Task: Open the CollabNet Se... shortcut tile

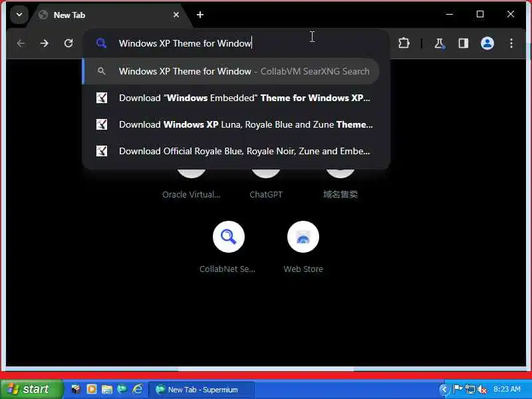Action: pos(228,247)
